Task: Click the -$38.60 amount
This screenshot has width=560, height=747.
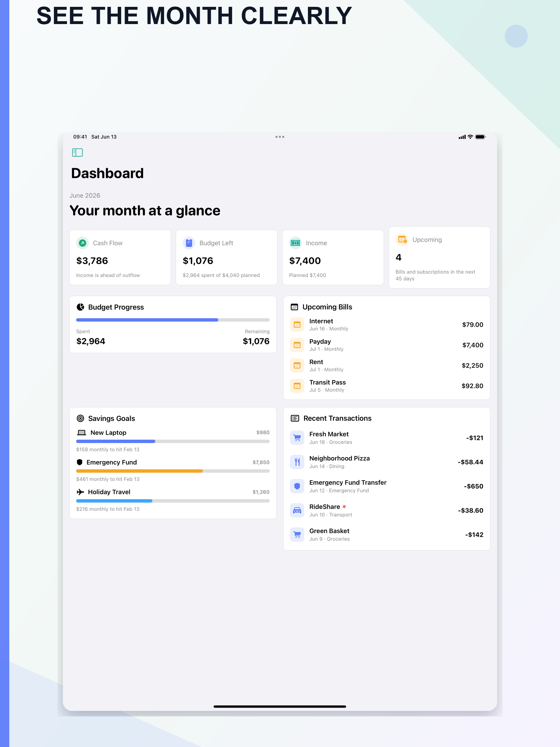Action: pos(471,510)
